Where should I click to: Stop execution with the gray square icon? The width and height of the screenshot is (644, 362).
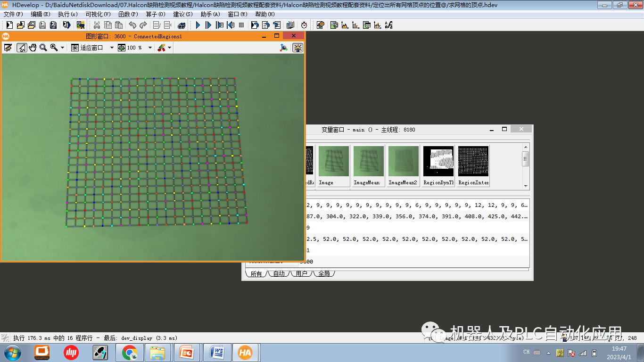241,25
